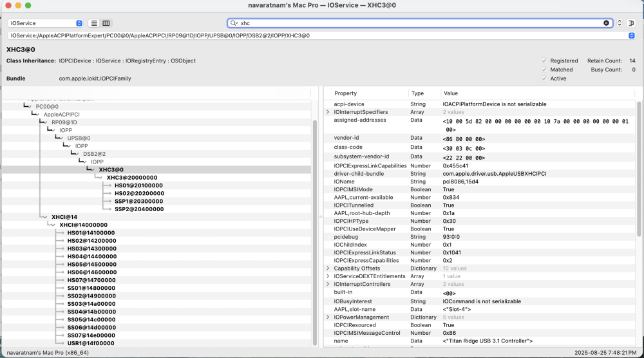This screenshot has height=358, width=644.
Task: Sort by the Property column header
Action: [x=345, y=93]
